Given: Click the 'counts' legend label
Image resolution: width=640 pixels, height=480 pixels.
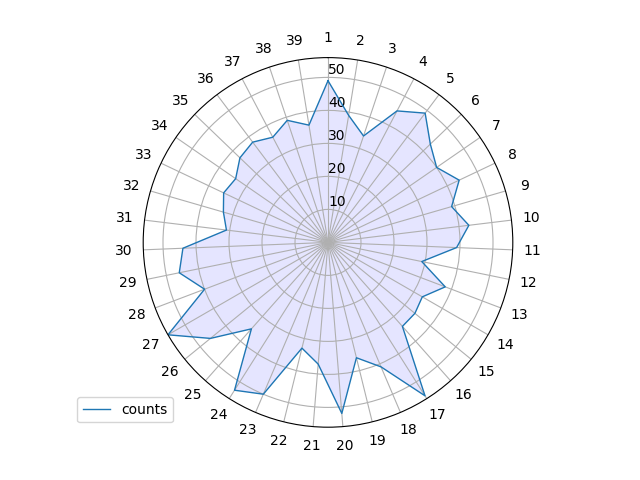Looking at the screenshot, I should [x=144, y=409].
